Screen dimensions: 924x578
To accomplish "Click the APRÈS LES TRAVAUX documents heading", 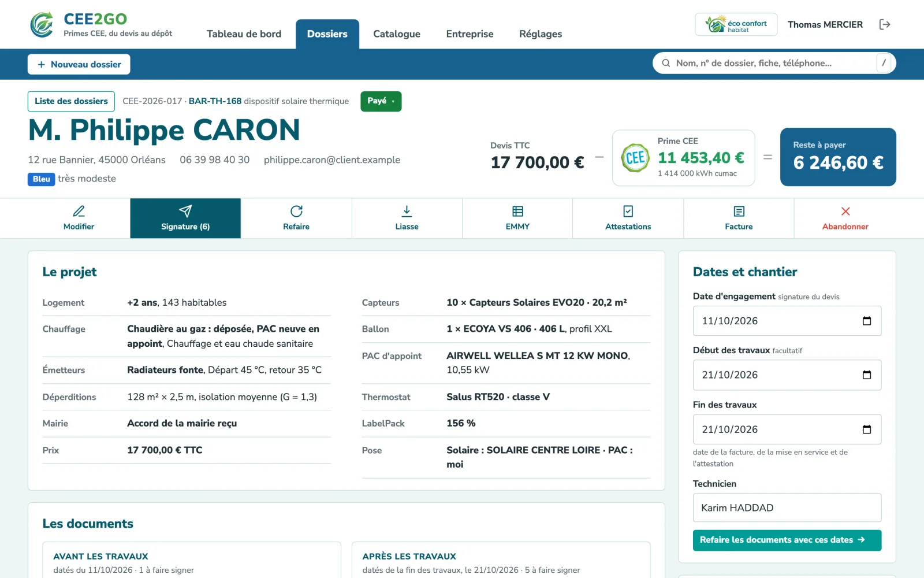I will (409, 556).
